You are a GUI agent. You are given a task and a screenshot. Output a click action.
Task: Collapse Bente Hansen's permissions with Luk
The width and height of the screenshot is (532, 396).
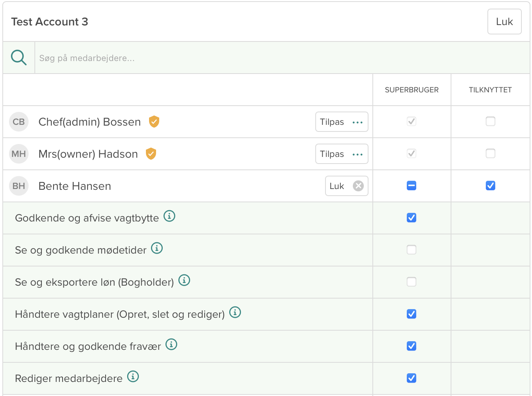pos(346,186)
